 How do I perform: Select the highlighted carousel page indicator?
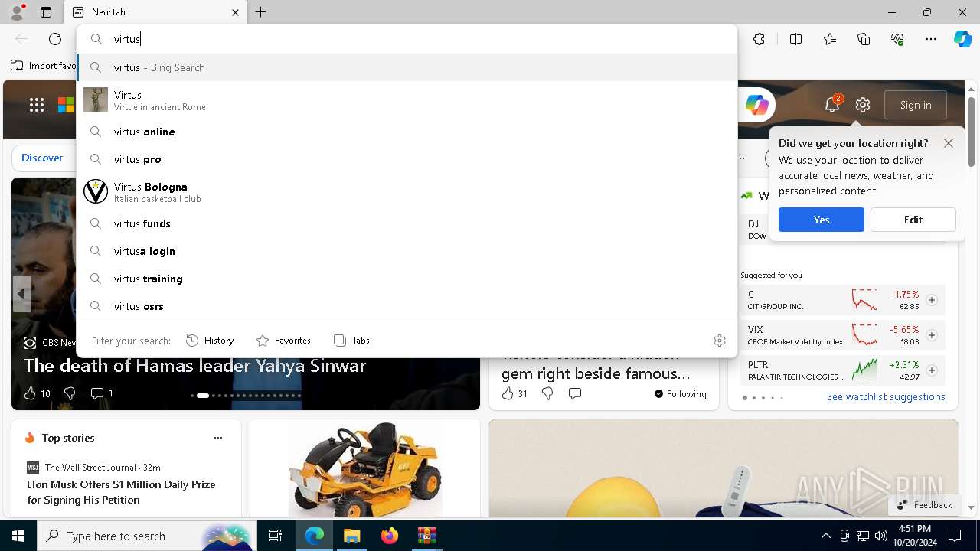tap(203, 396)
